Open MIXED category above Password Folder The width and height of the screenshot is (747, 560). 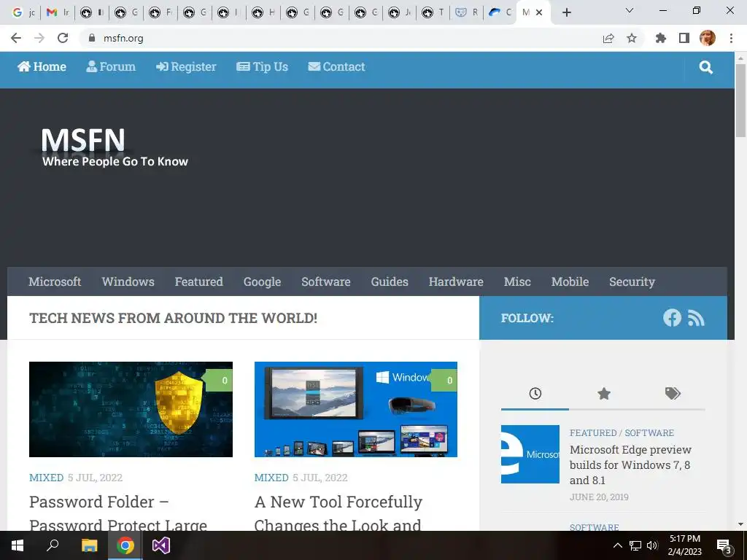click(x=46, y=478)
